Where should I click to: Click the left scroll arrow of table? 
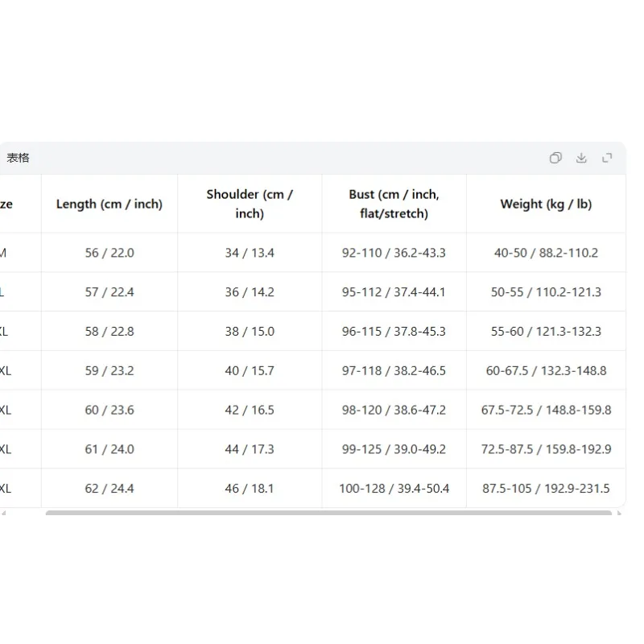click(x=4, y=513)
